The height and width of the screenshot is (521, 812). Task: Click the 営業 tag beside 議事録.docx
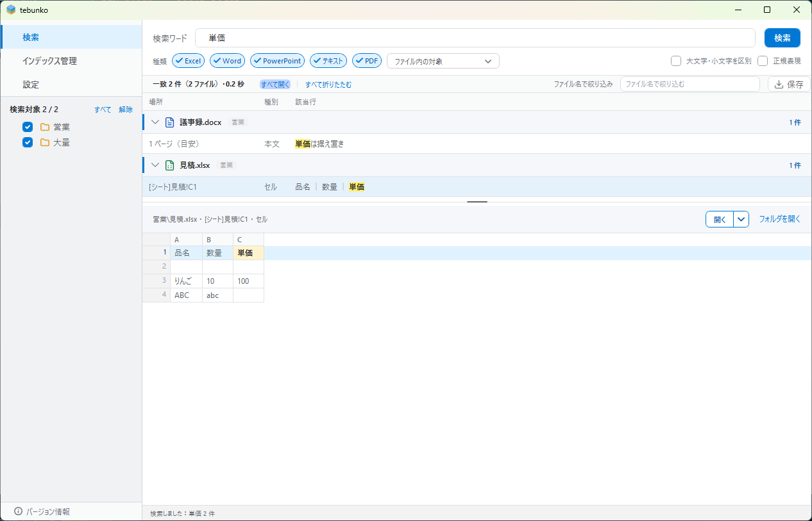[238, 122]
